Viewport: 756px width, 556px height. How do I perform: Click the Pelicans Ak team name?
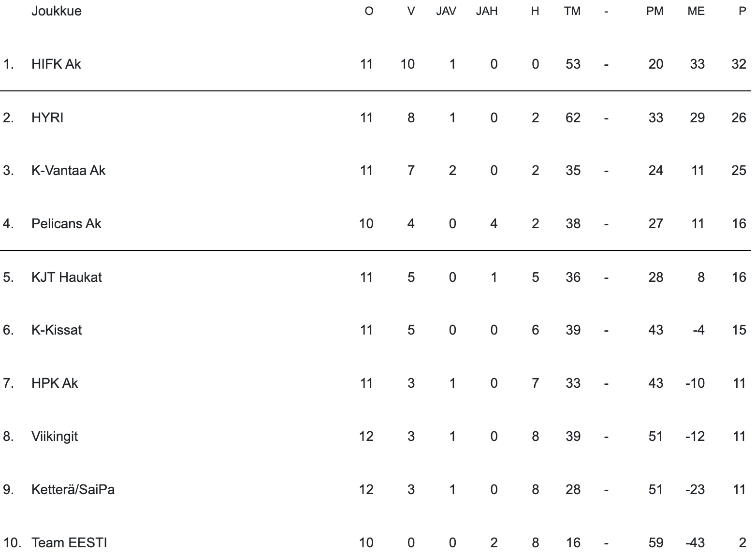click(x=66, y=223)
